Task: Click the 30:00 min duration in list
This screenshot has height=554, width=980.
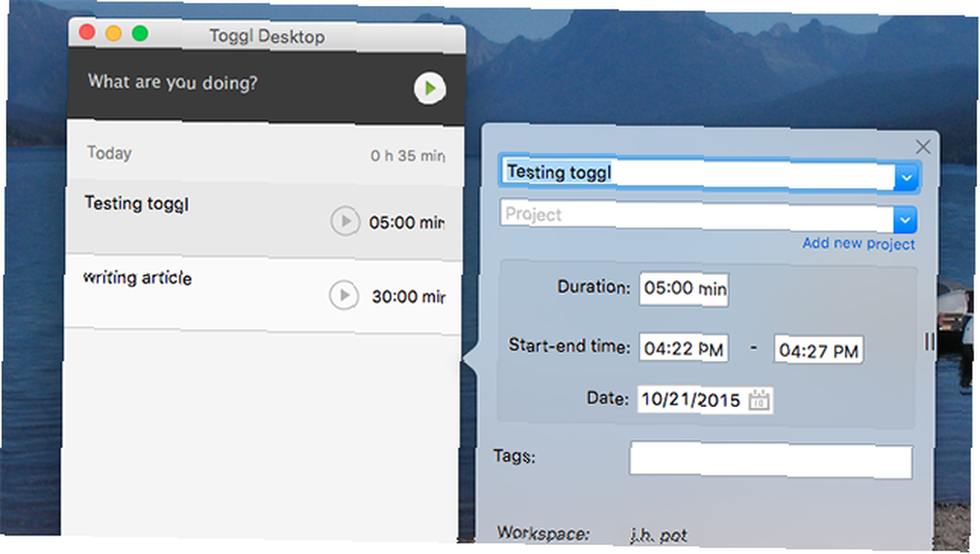Action: click(x=408, y=296)
